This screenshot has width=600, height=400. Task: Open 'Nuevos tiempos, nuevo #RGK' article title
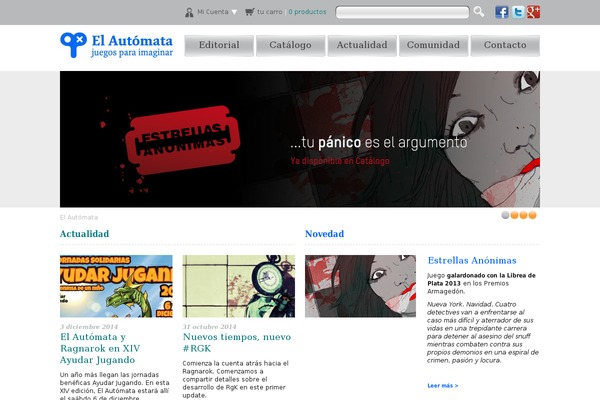(236, 343)
